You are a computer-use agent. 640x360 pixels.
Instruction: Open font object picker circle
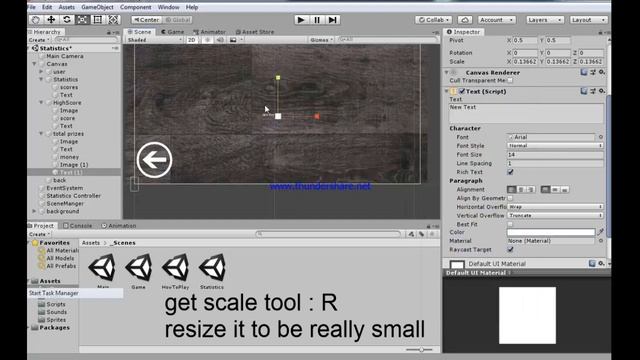click(x=601, y=137)
